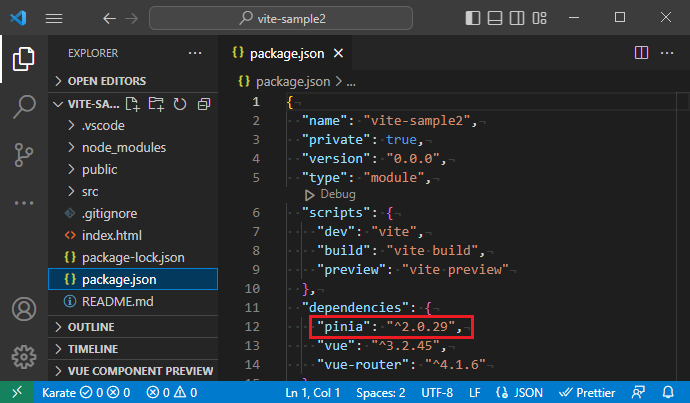Open remote window from green status button
This screenshot has width=690, height=403.
click(x=17, y=392)
